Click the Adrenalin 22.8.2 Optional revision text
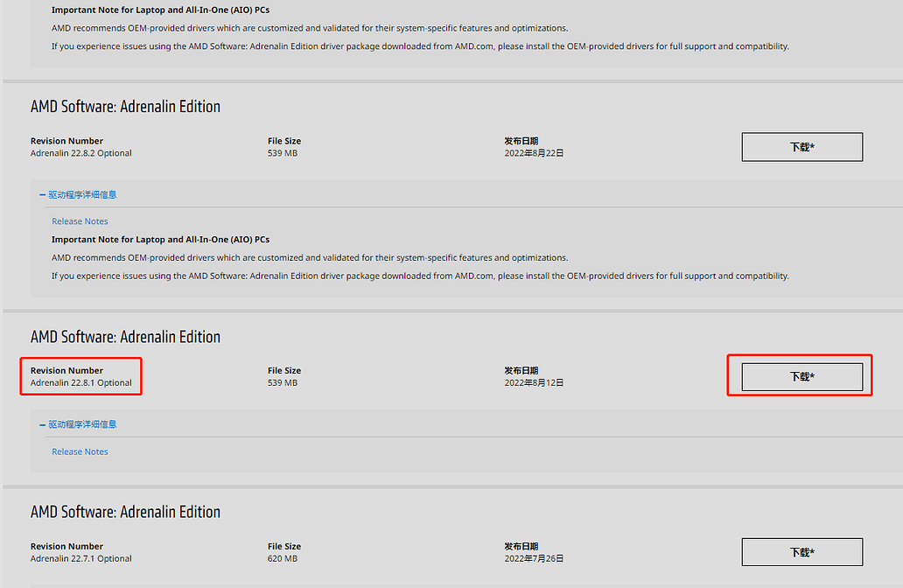 [80, 153]
